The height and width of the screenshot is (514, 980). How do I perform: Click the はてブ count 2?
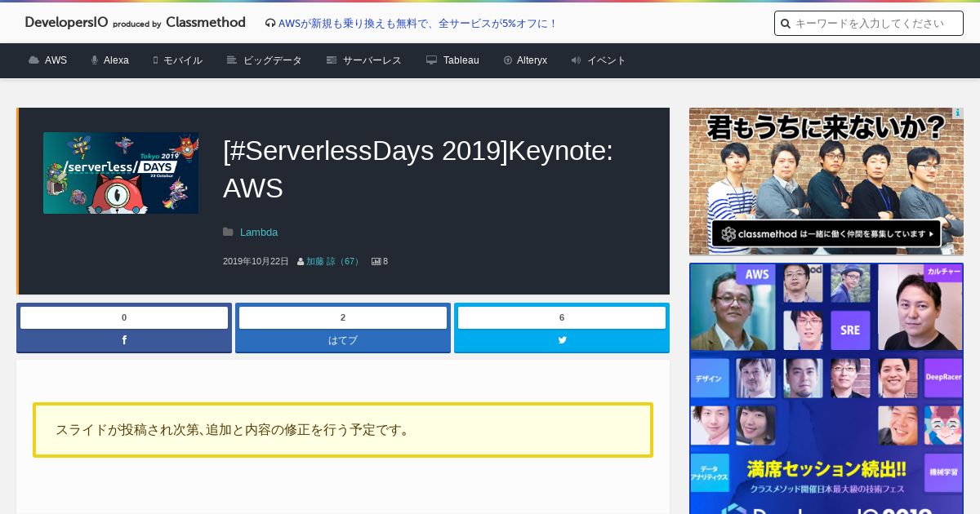tap(343, 317)
